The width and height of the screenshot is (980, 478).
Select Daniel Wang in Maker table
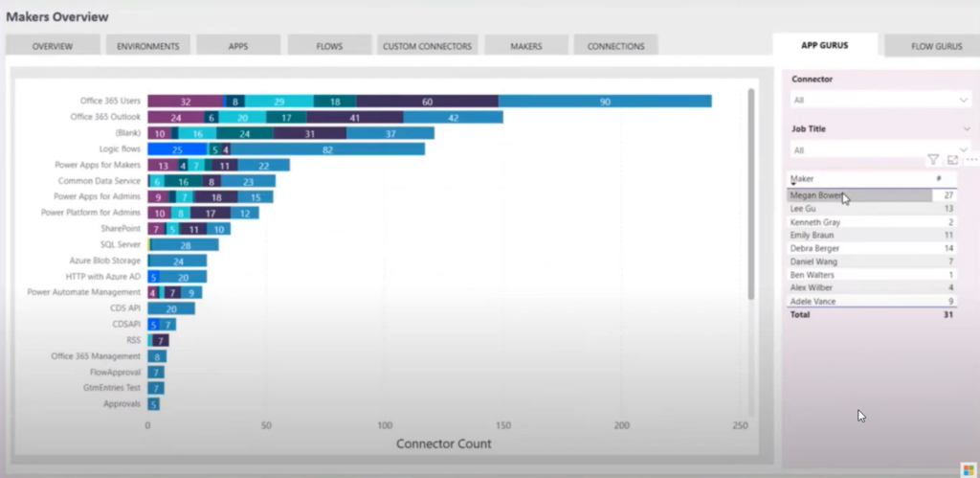pyautogui.click(x=872, y=262)
